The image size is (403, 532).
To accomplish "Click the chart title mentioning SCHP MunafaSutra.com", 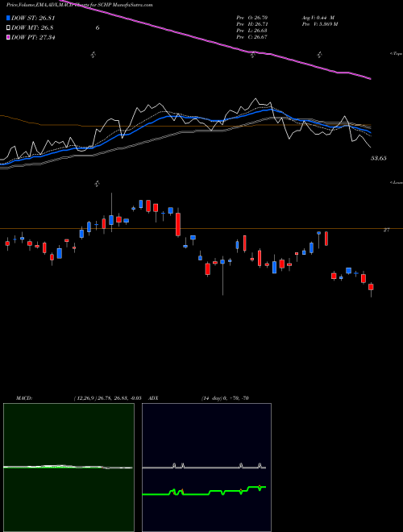I will pyautogui.click(x=79, y=5).
